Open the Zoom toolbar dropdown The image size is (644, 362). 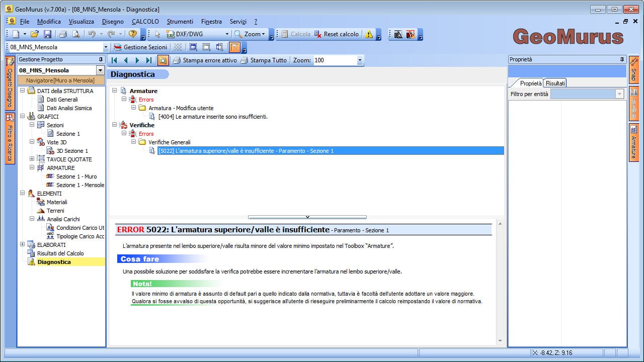tap(264, 34)
